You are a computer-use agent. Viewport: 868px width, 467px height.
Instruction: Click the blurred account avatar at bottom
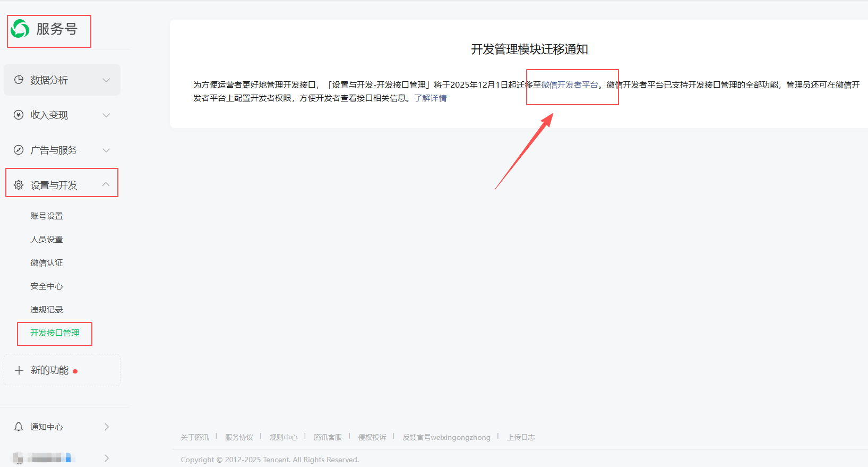click(18, 458)
